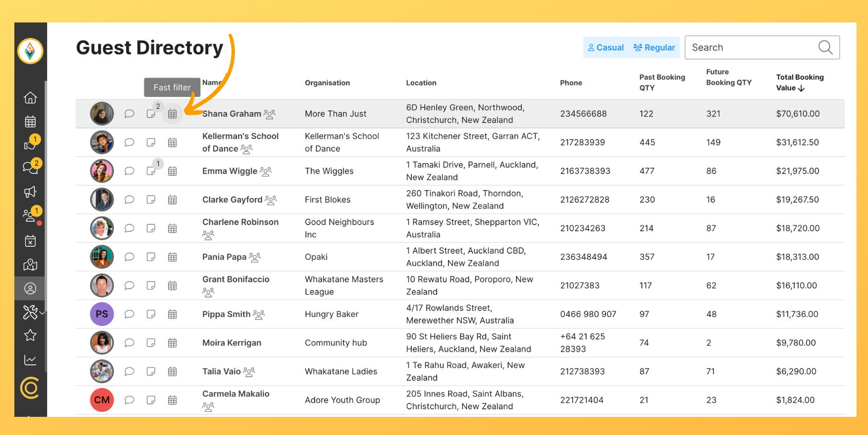Open the calendar grid sidebar icon

coord(30,121)
